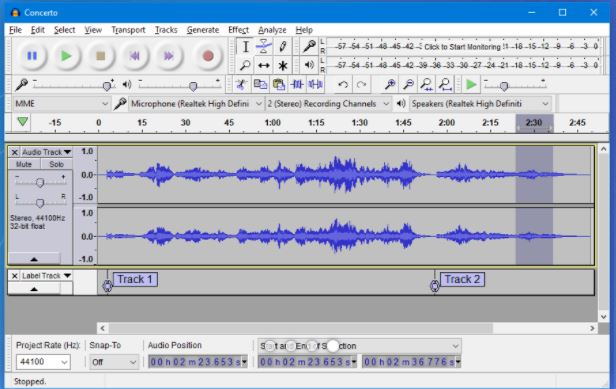The height and width of the screenshot is (389, 616).
Task: Click the Cut scissors icon
Action: click(241, 84)
